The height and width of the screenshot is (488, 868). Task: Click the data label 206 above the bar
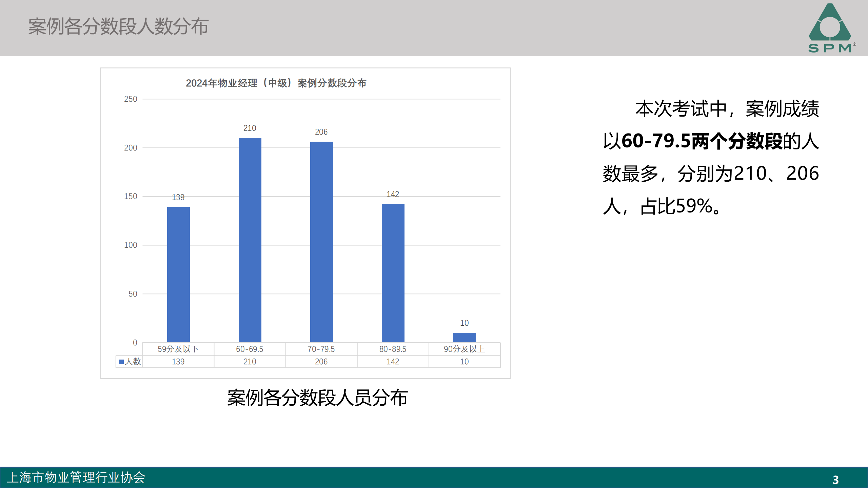pyautogui.click(x=321, y=132)
